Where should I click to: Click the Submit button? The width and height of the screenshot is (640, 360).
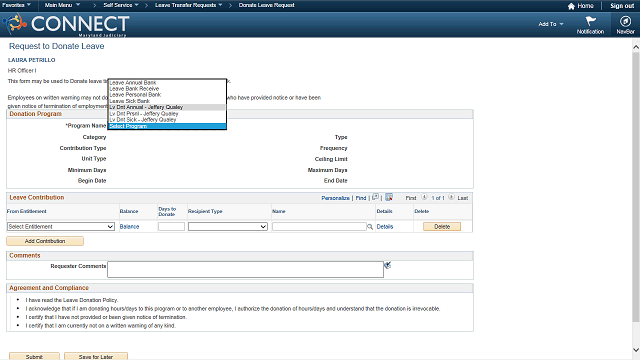click(34, 356)
